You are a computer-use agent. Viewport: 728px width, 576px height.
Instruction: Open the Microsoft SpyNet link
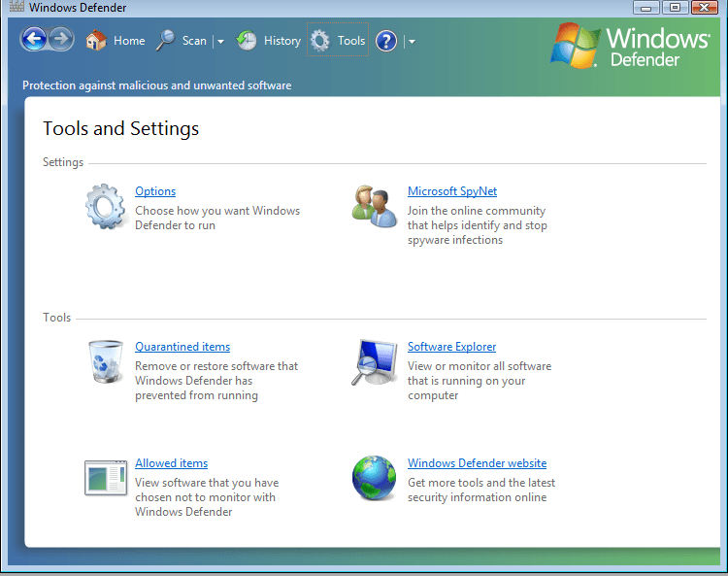[452, 191]
